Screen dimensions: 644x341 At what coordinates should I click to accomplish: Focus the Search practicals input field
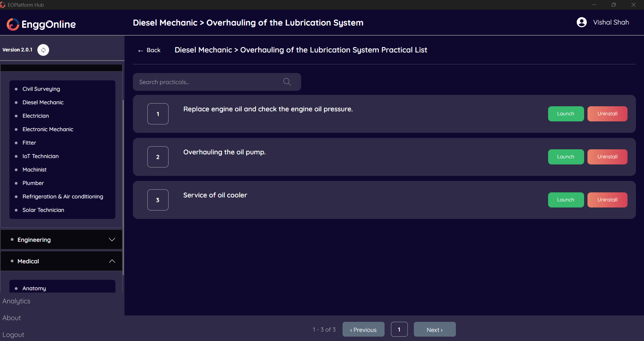point(209,82)
